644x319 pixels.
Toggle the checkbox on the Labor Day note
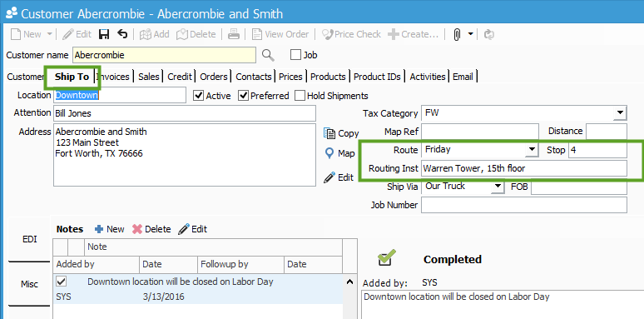coord(62,282)
